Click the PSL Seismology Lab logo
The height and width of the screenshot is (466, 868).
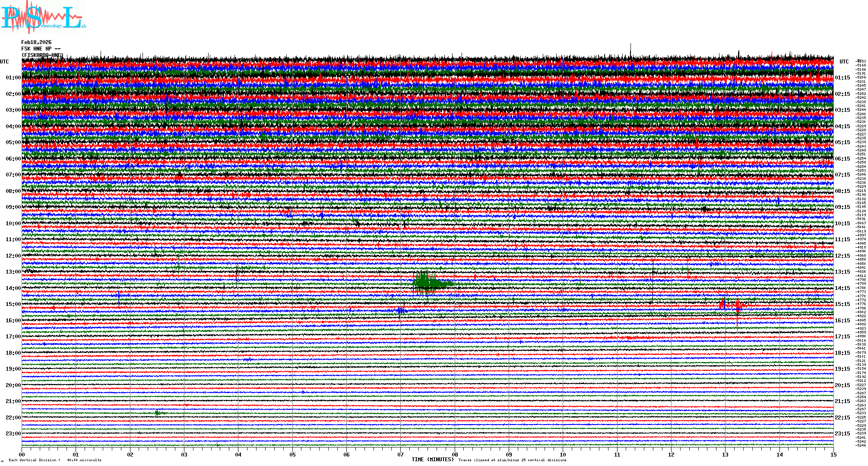coord(43,17)
